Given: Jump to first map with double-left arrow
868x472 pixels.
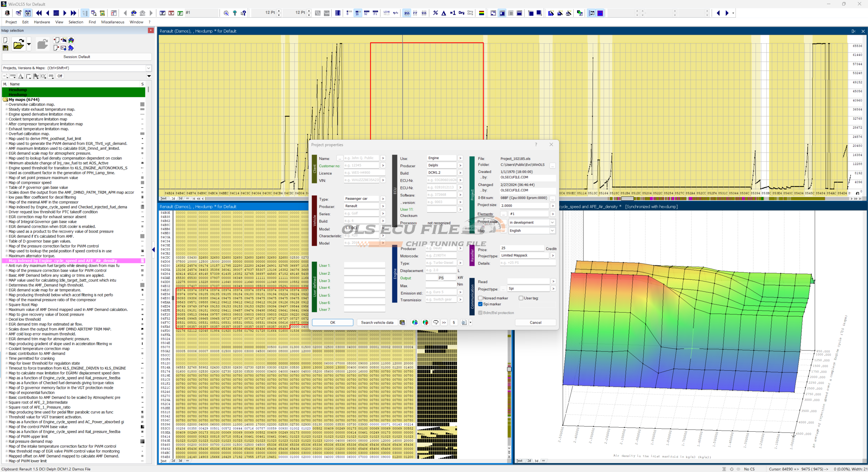Looking at the screenshot, I should click(39, 13).
